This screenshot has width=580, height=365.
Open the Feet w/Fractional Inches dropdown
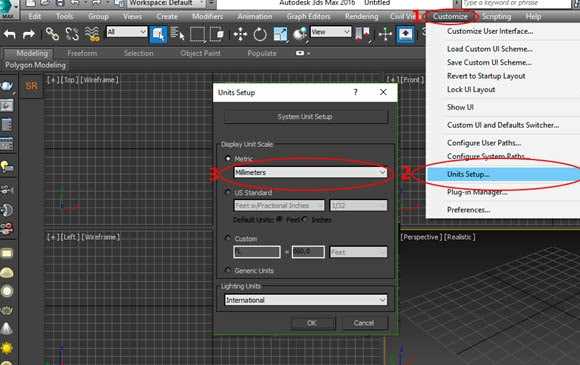[x=279, y=205]
